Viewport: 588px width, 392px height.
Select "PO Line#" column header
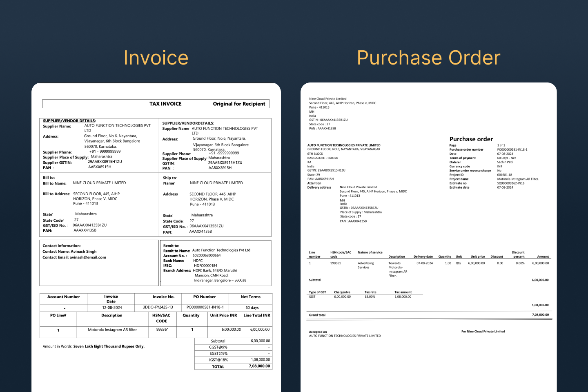(58, 315)
